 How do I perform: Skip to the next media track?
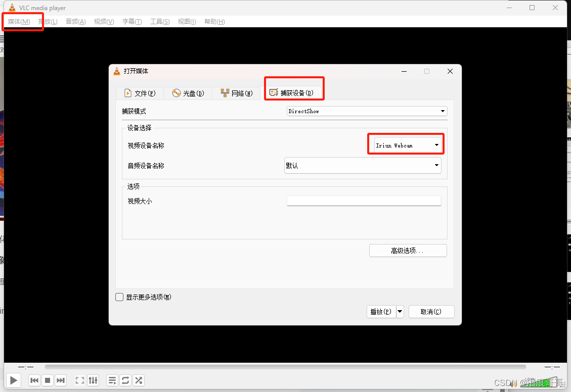click(x=61, y=380)
